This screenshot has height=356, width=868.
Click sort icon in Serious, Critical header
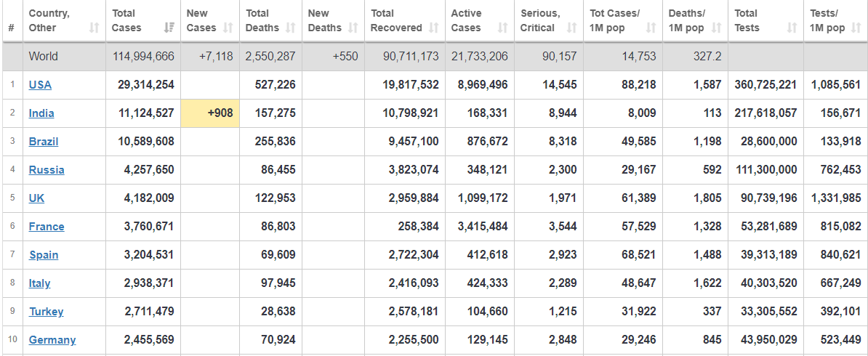(x=571, y=28)
